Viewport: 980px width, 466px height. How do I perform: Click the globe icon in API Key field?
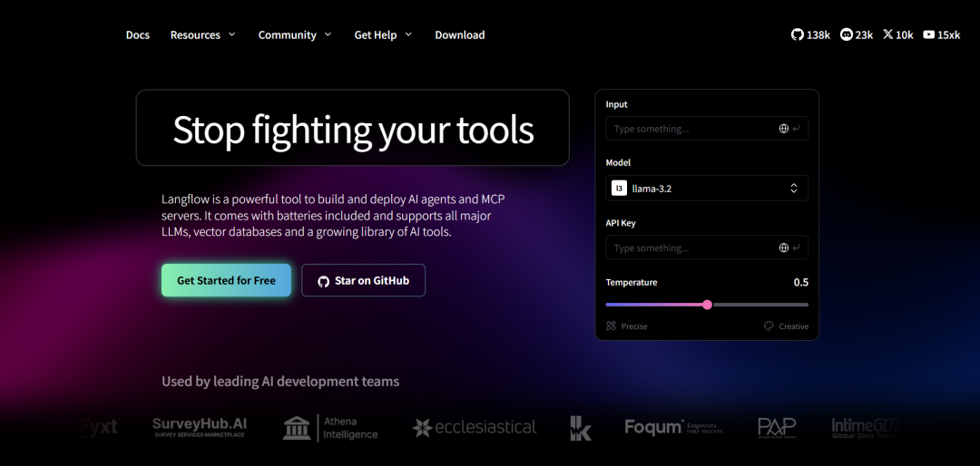(784, 248)
